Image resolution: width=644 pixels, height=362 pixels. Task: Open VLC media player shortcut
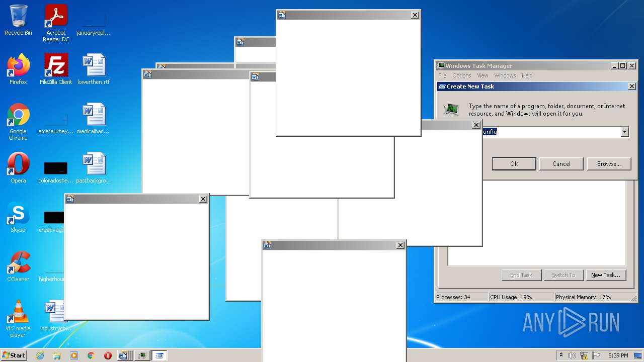pos(18,319)
